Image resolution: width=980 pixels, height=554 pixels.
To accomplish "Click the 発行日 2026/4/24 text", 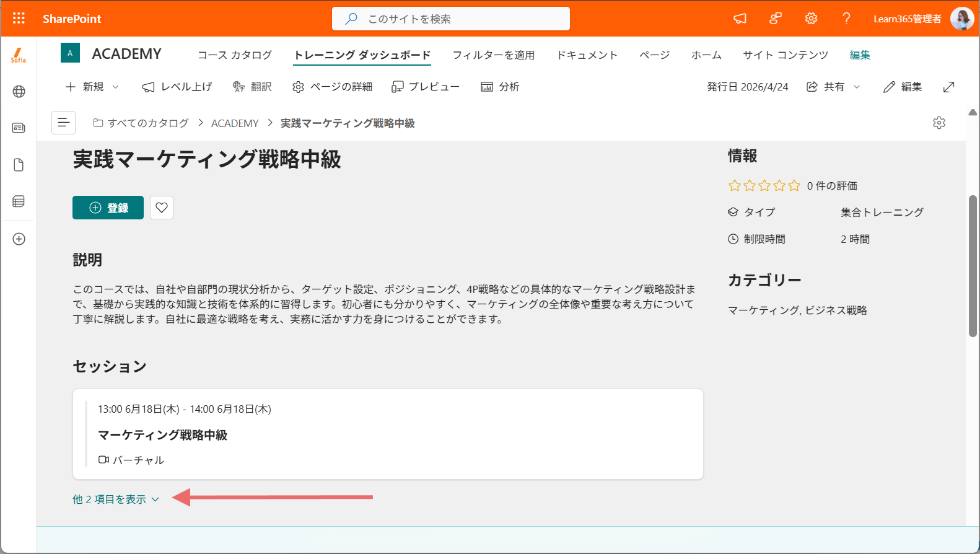I will [x=748, y=87].
